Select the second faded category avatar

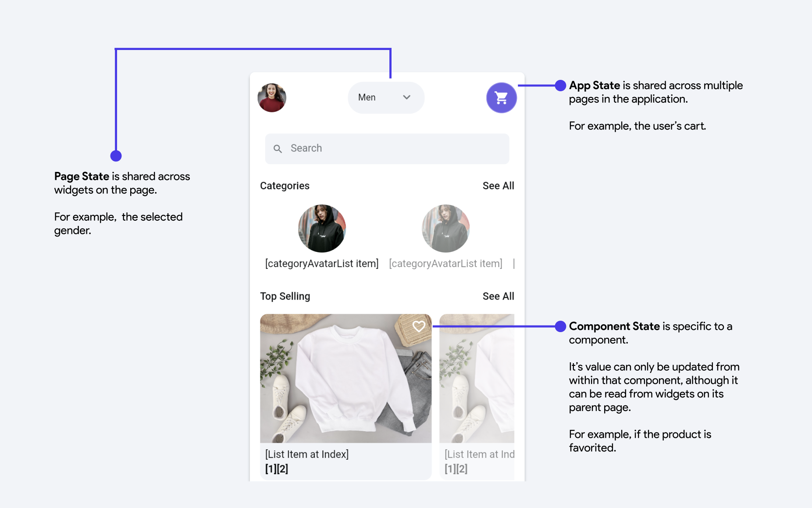[x=445, y=228]
